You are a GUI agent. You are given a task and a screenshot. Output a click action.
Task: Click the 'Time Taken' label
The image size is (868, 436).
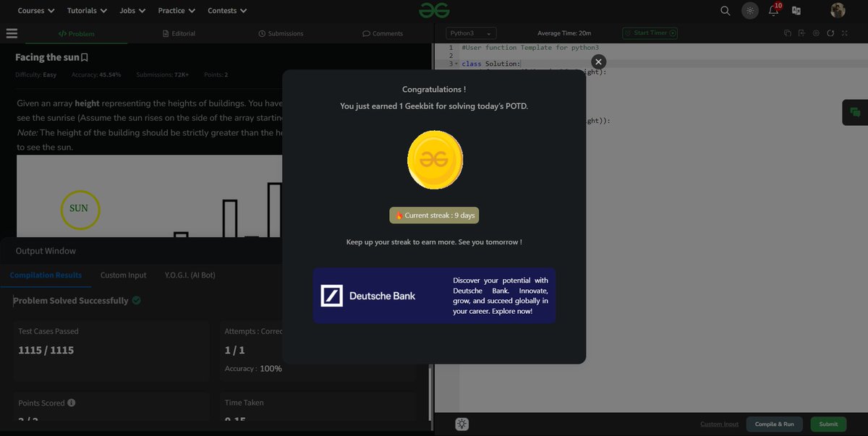[244, 403]
